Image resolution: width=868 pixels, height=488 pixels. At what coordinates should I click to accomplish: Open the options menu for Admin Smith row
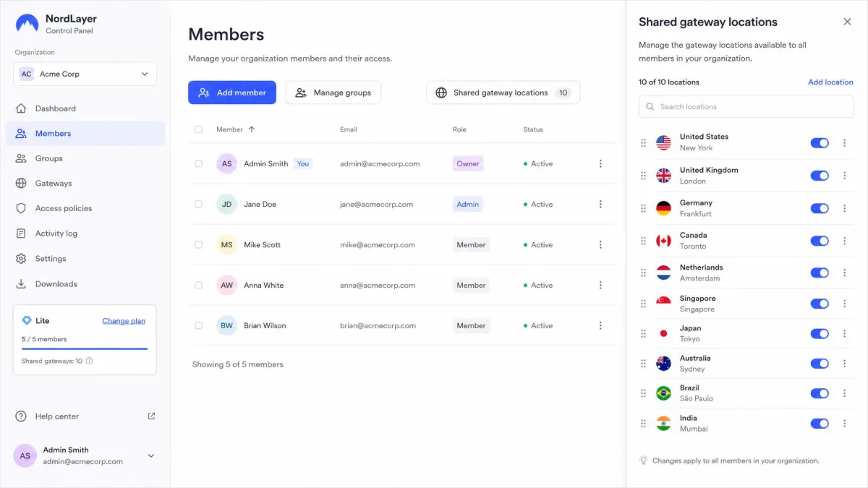pos(600,164)
